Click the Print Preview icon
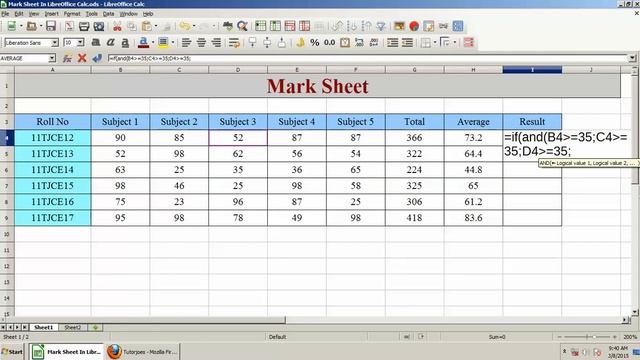The height and width of the screenshot is (360, 640). pyautogui.click(x=99, y=27)
